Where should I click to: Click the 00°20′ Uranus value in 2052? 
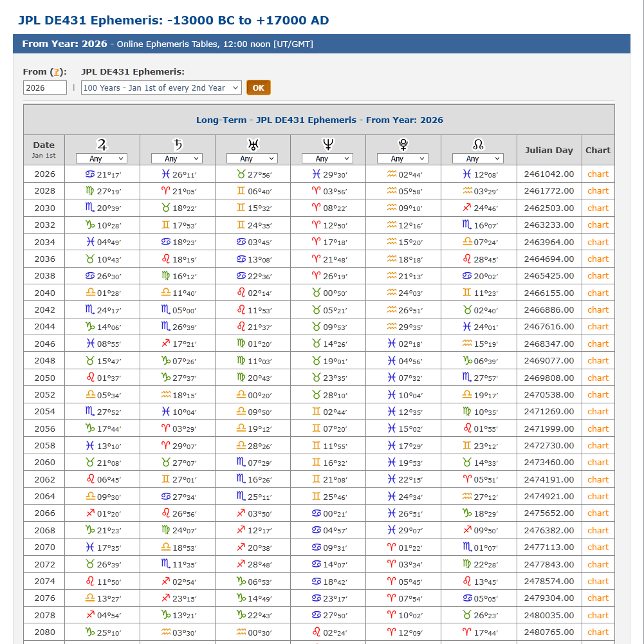pos(259,395)
